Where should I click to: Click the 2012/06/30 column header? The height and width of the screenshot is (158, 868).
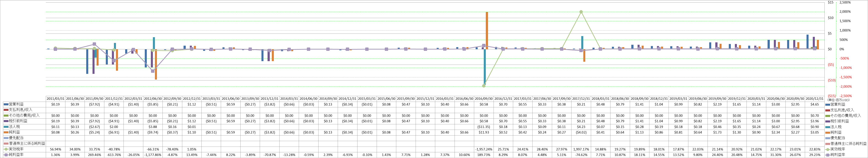(x=153, y=99)
